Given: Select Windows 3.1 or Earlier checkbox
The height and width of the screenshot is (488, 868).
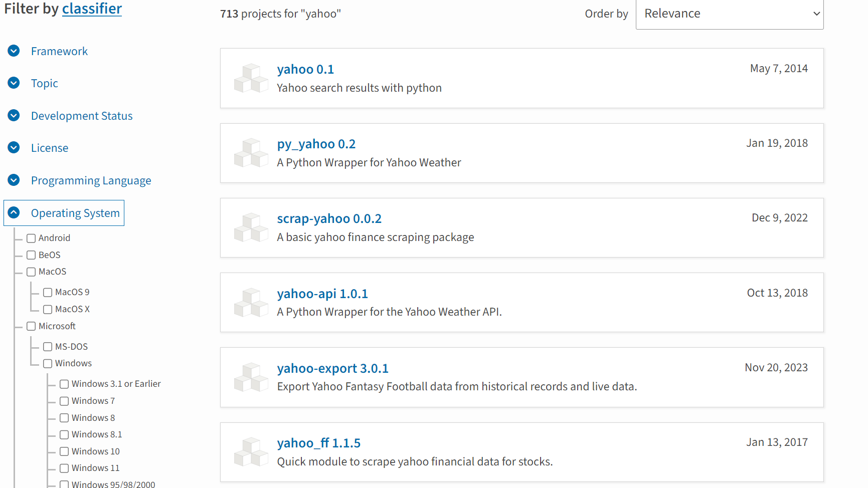Looking at the screenshot, I should 64,384.
